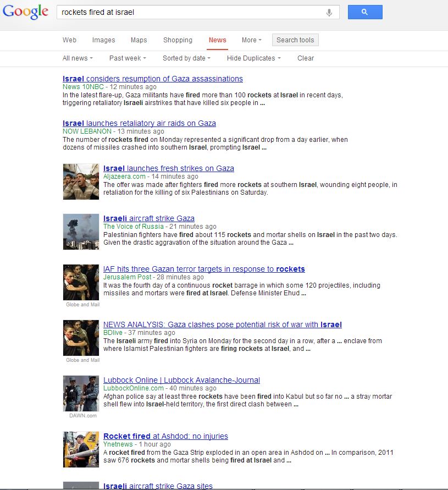Click Clear to reset filters
Viewport: 448px width, 490px height.
306,58
